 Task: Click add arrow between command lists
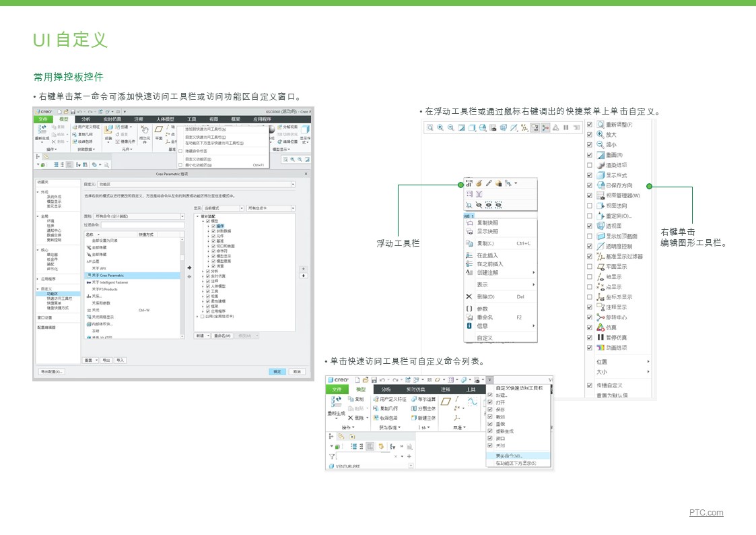(x=189, y=267)
